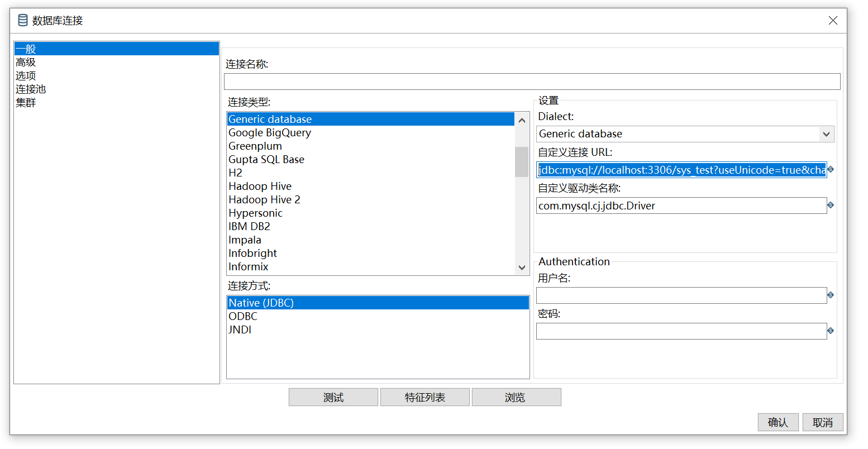Click the 浏览 button

coord(517,397)
